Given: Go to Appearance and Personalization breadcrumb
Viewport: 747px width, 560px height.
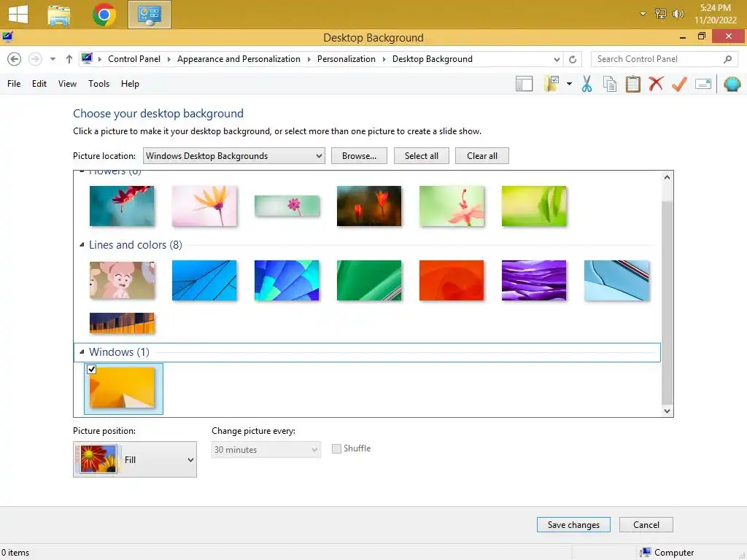Looking at the screenshot, I should click(239, 59).
